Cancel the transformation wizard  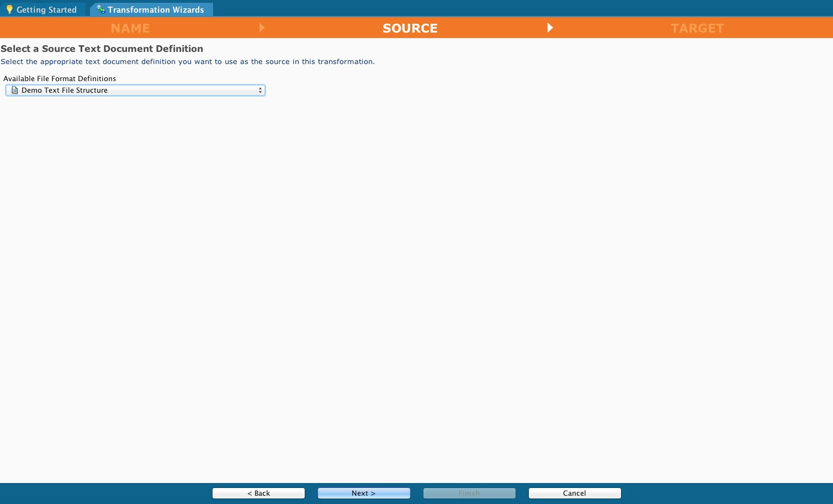[574, 493]
